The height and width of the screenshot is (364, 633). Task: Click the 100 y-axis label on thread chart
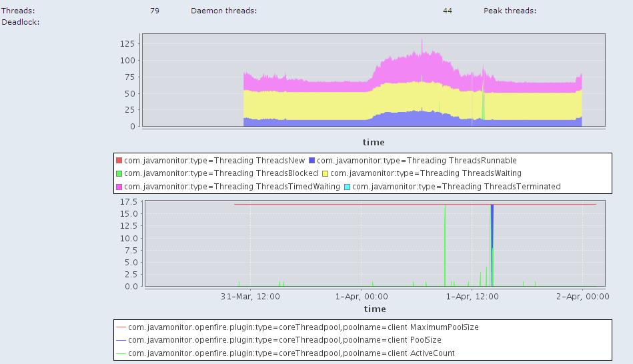[127, 61]
